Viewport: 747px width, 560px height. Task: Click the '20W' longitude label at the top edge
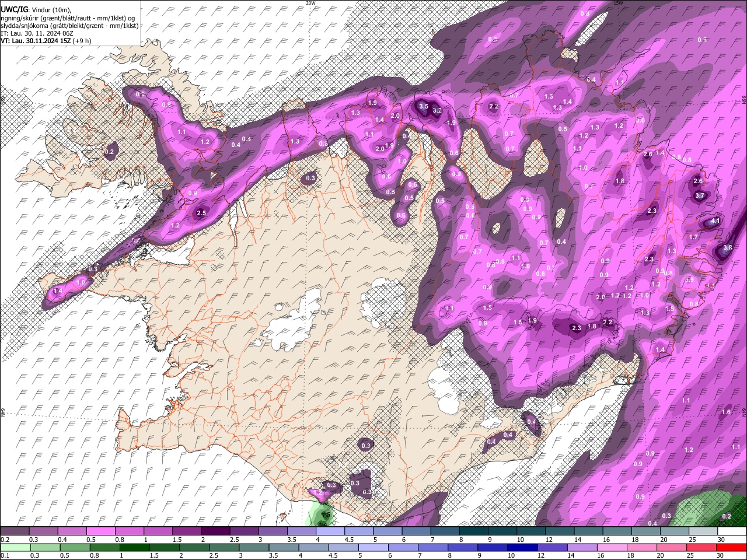pos(310,3)
